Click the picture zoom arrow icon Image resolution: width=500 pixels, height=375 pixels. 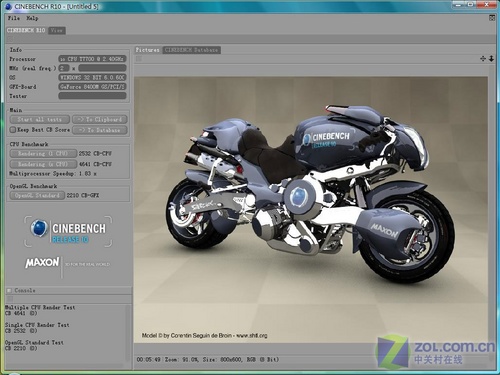491,59
